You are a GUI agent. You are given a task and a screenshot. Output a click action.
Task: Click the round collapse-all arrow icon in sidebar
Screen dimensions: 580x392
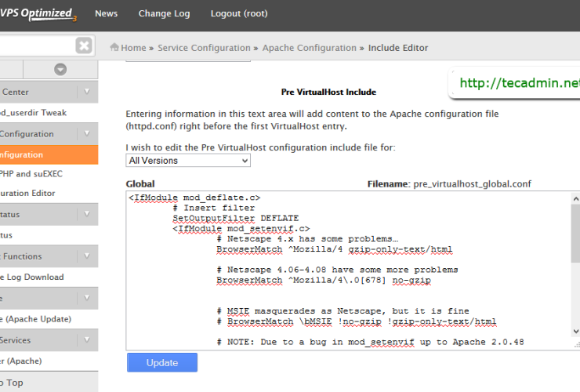[60, 70]
